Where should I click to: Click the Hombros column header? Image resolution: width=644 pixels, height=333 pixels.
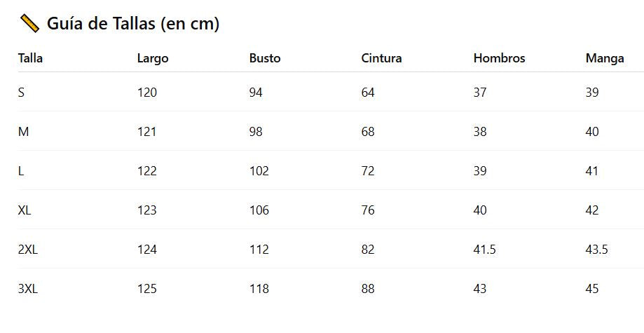[x=499, y=58]
